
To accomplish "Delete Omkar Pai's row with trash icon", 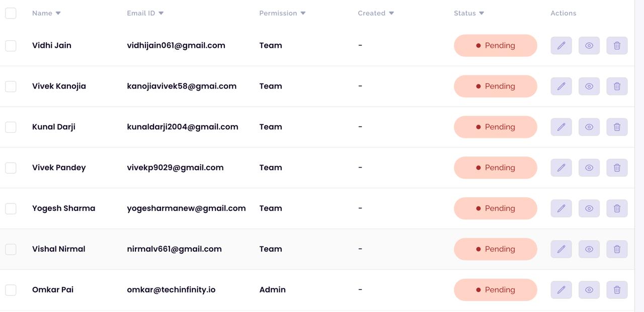I will point(617,290).
